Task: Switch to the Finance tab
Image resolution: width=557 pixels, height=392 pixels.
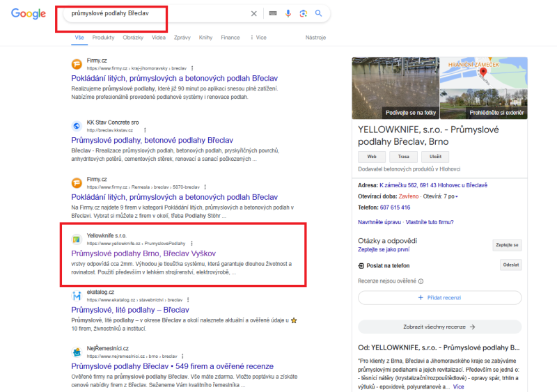Action: coord(230,38)
